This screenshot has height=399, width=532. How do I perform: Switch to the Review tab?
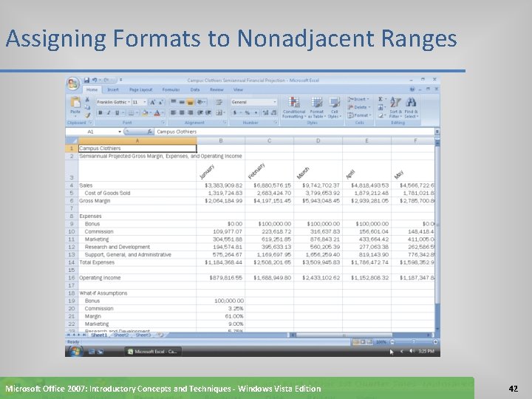point(216,89)
